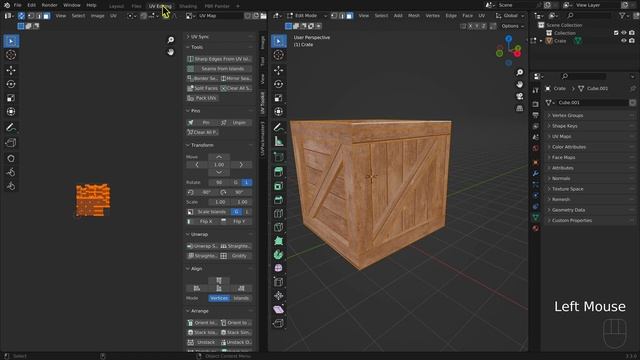
Task: Select the UV editor Transform tool
Action: point(11,112)
